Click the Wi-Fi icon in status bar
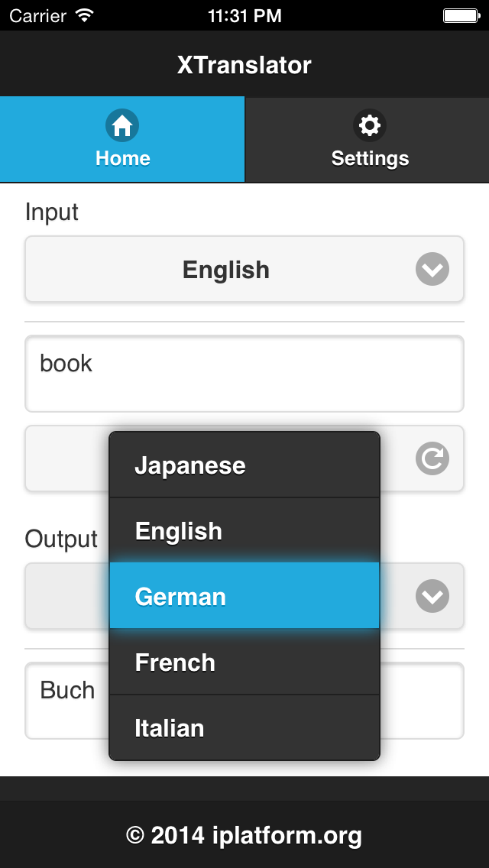Screen dimensions: 489x868 85,15
